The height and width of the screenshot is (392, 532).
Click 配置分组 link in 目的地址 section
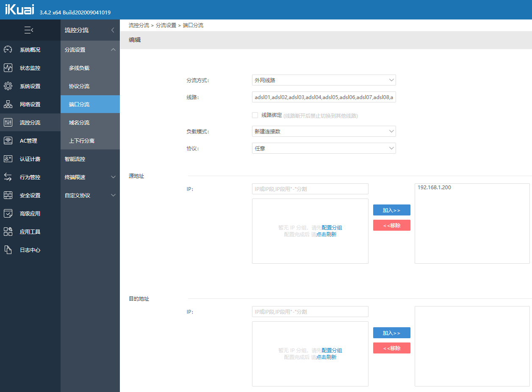click(332, 351)
